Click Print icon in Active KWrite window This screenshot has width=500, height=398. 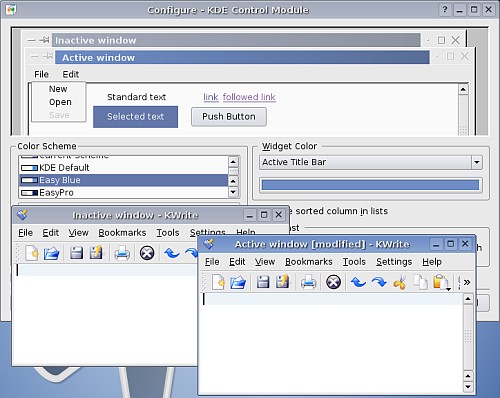click(308, 282)
